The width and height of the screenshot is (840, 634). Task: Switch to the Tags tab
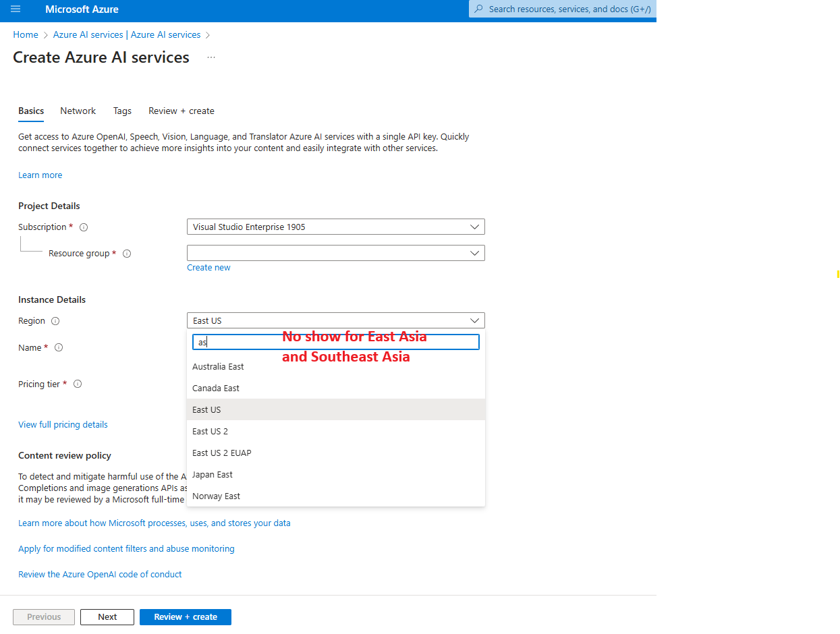click(122, 111)
